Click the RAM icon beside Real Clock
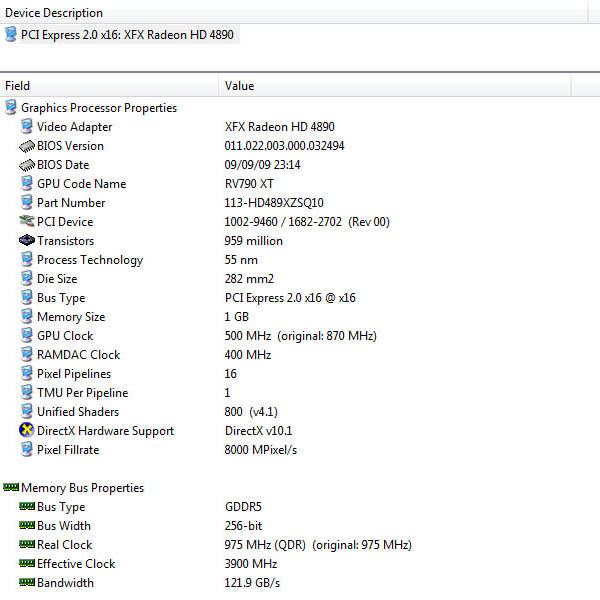This screenshot has height=600, width=600. tap(27, 544)
